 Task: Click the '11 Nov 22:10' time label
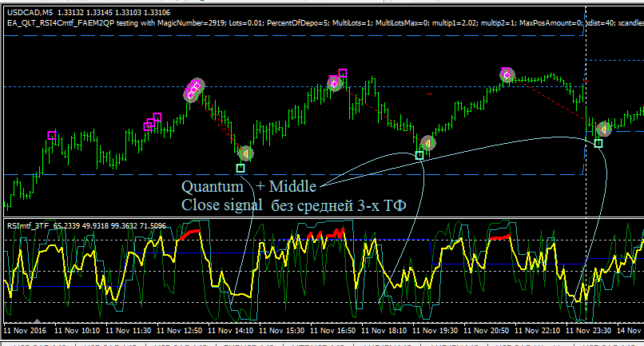click(x=537, y=330)
